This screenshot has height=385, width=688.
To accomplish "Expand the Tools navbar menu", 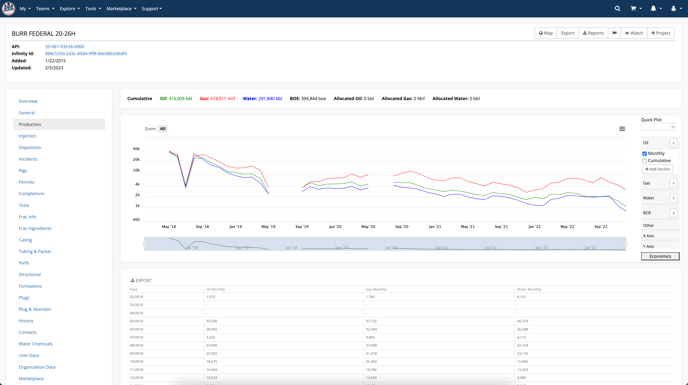I will tap(93, 8).
